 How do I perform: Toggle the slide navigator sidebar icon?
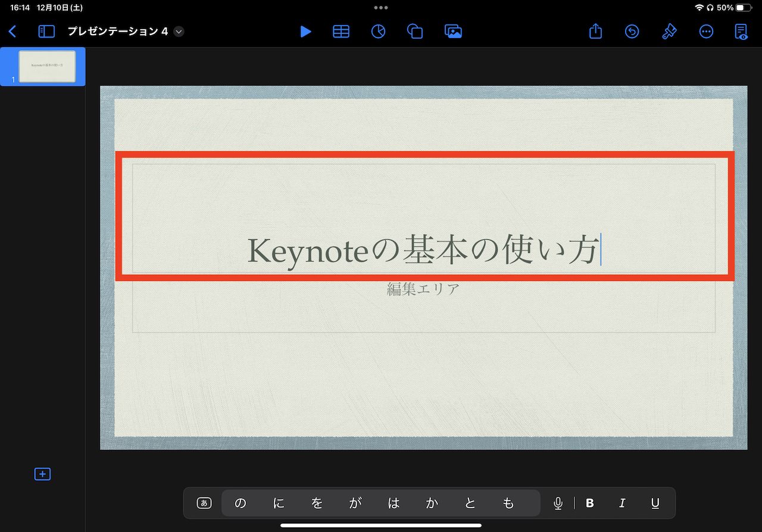click(46, 32)
